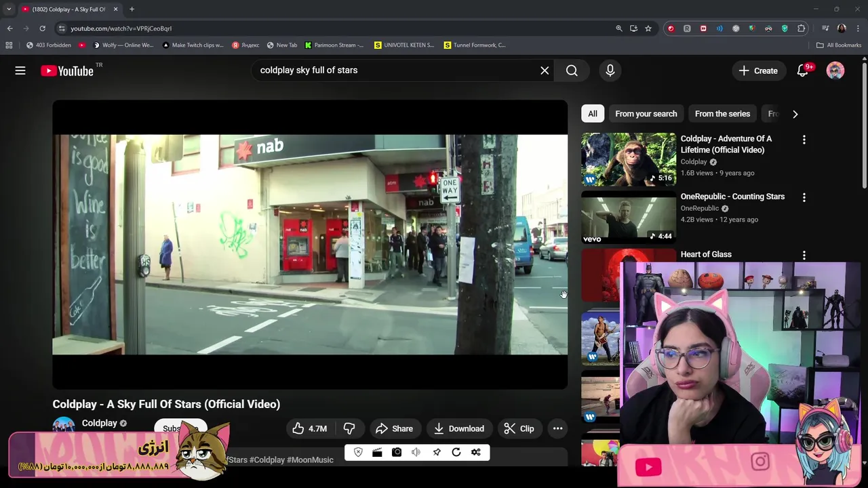The image size is (868, 488).
Task: Click the install app icon in address bar
Action: point(633,28)
